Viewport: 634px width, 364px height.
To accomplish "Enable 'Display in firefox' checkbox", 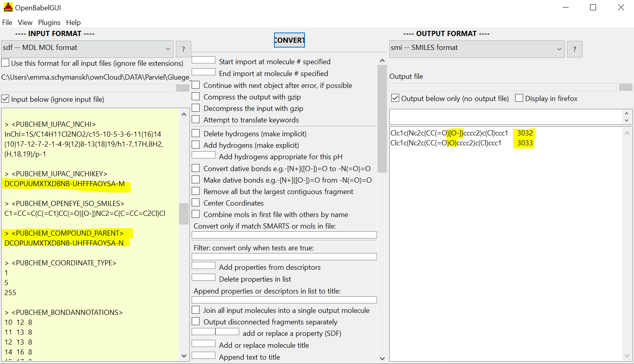I will coord(519,98).
